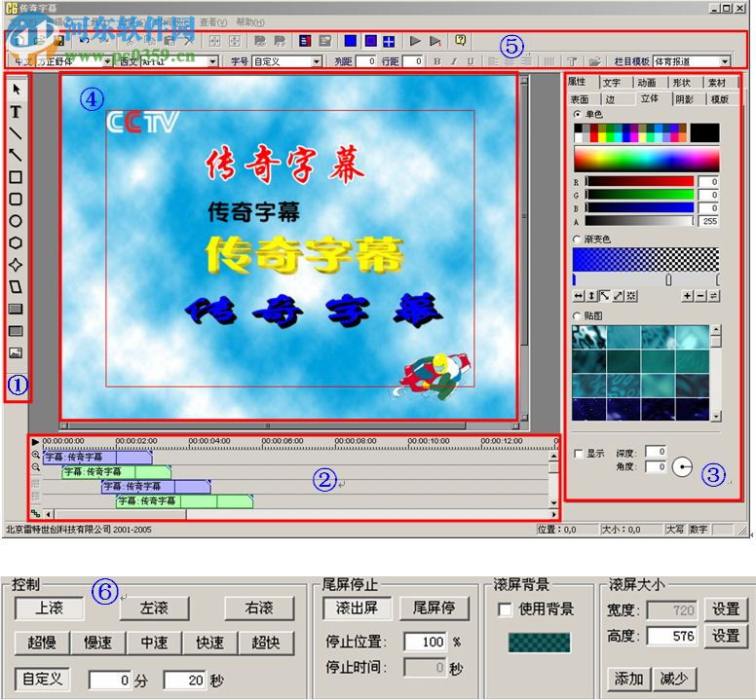This screenshot has height=700, width=756.
Task: Select the rounded rectangle tool
Action: click(x=16, y=199)
